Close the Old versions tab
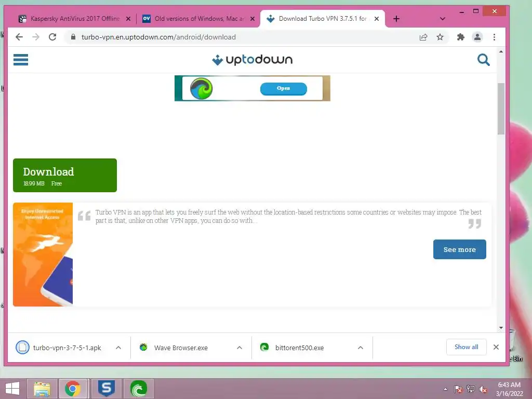 coord(252,19)
